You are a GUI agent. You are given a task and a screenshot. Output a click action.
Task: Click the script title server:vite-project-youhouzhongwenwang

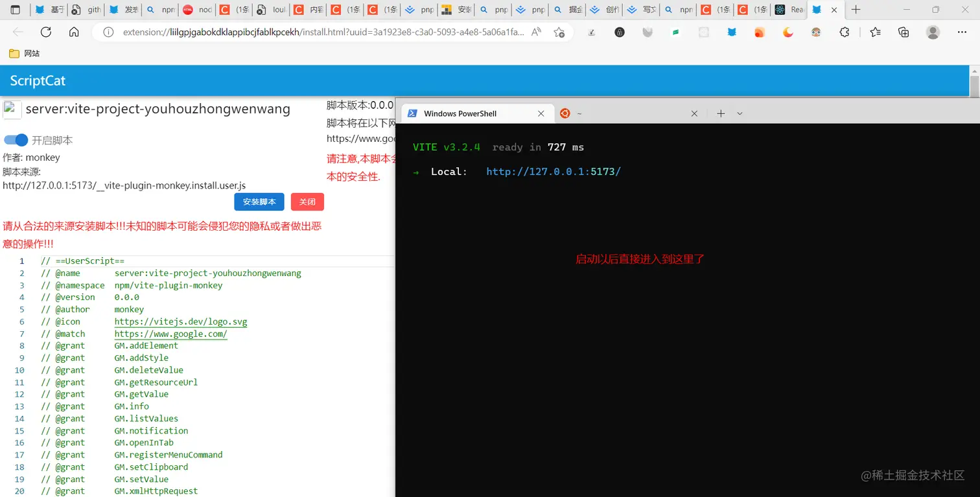[x=158, y=109]
